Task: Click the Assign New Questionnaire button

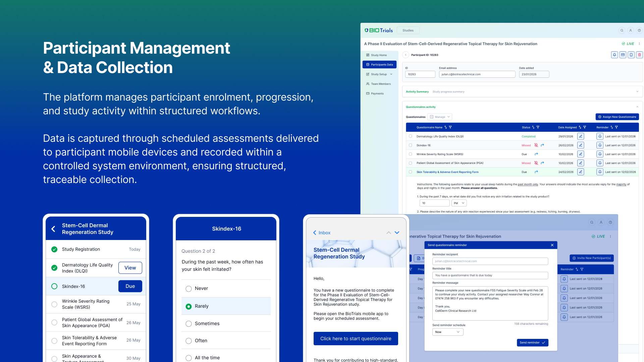Action: [x=617, y=117]
